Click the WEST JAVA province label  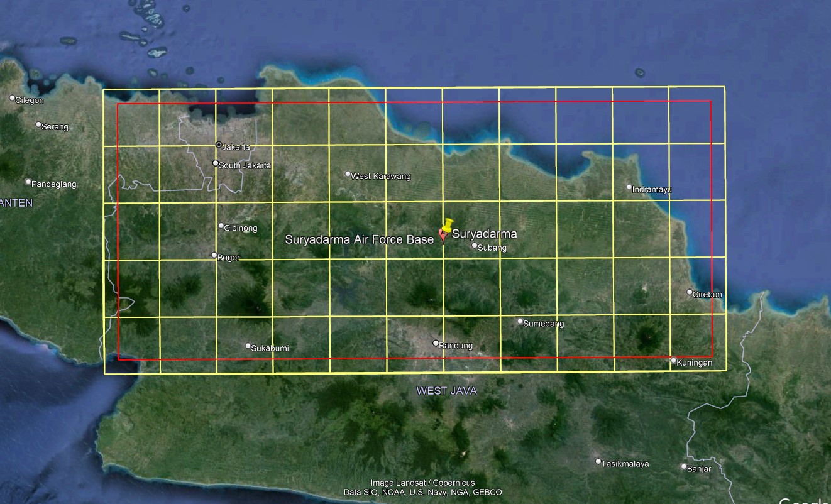(x=446, y=391)
